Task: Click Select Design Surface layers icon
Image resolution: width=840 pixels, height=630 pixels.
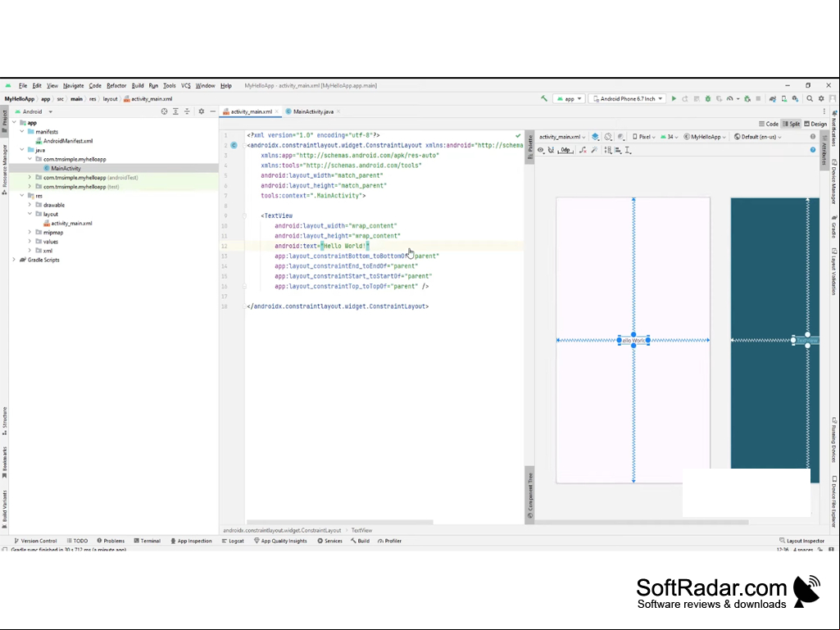Action: [595, 137]
